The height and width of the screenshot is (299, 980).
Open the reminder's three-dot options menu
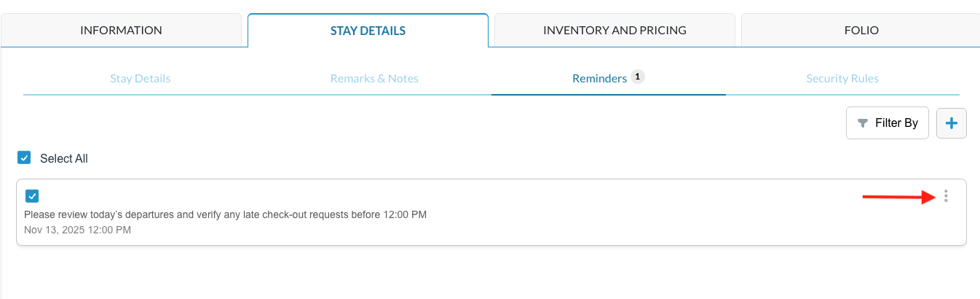[946, 195]
